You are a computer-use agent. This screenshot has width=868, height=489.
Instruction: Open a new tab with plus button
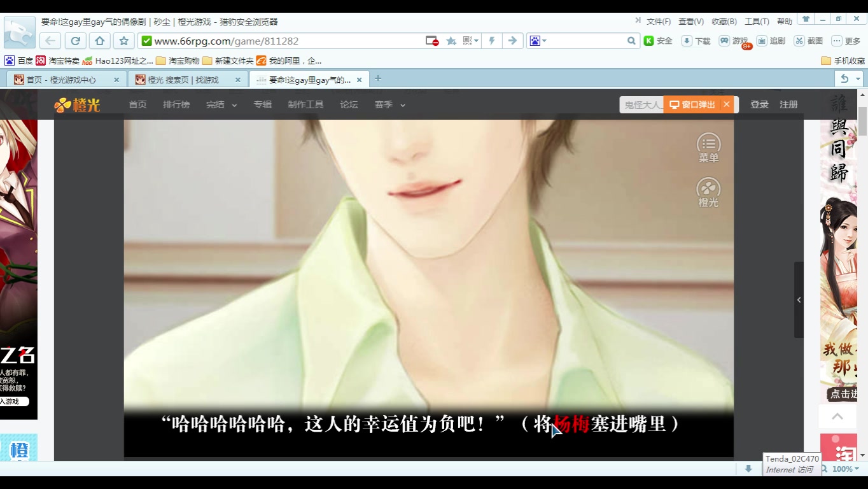tap(378, 79)
